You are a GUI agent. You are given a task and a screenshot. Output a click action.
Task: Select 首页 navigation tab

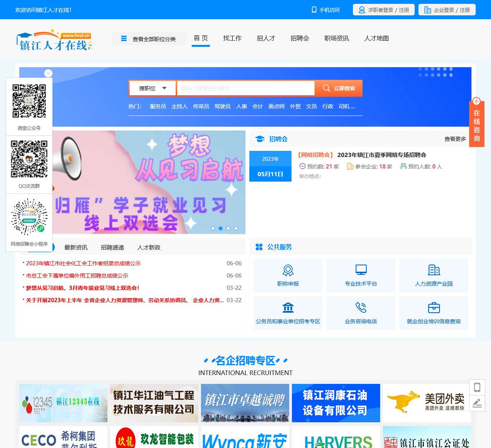point(201,38)
